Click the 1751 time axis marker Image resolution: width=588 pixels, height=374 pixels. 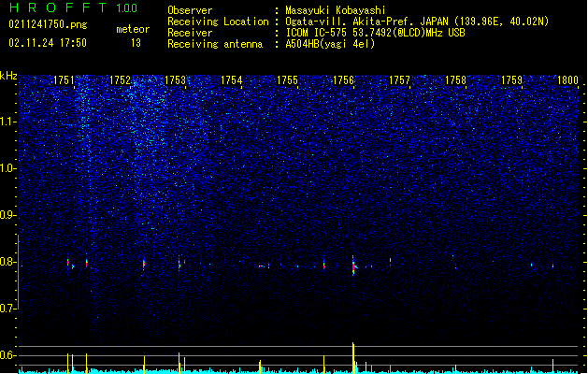click(64, 80)
